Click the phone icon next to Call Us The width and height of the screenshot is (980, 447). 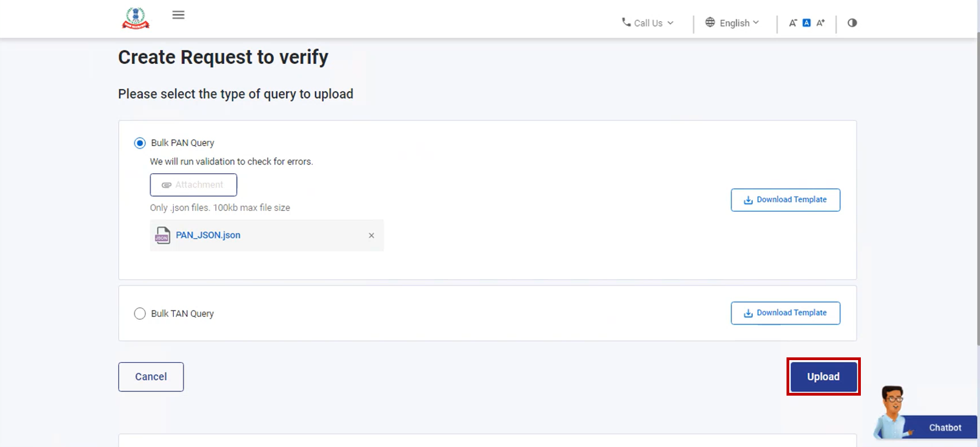tap(625, 23)
